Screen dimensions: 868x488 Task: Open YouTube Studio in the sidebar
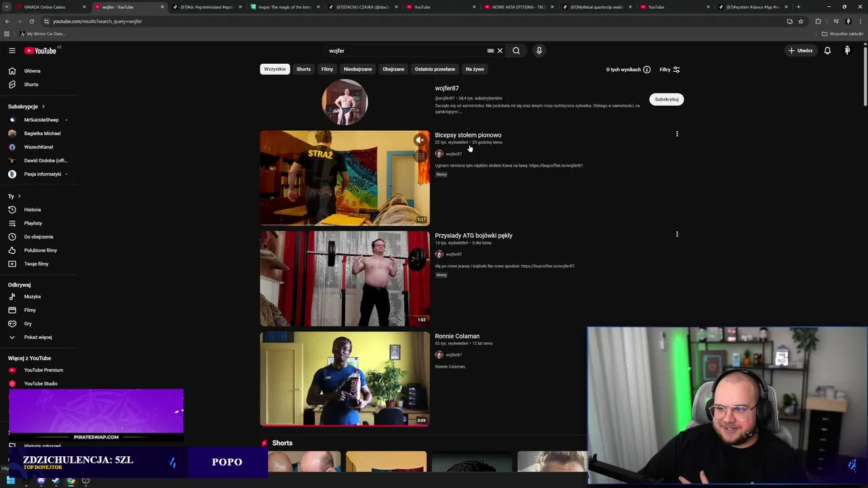point(41,384)
